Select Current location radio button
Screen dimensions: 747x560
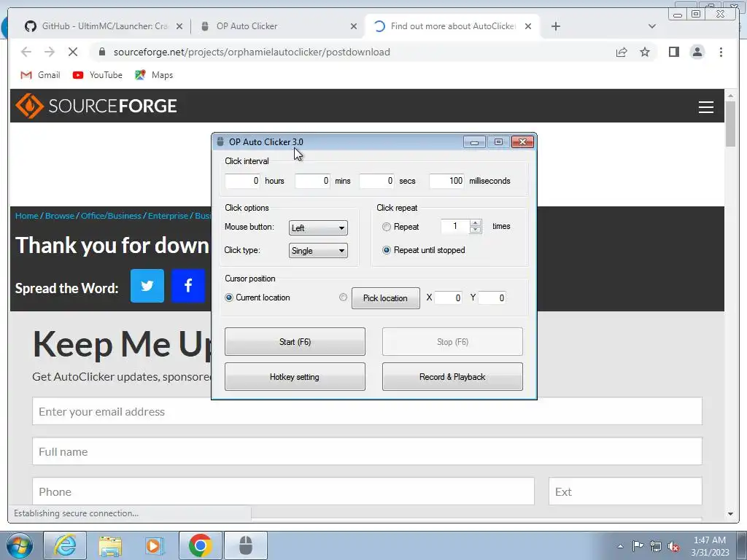[228, 297]
